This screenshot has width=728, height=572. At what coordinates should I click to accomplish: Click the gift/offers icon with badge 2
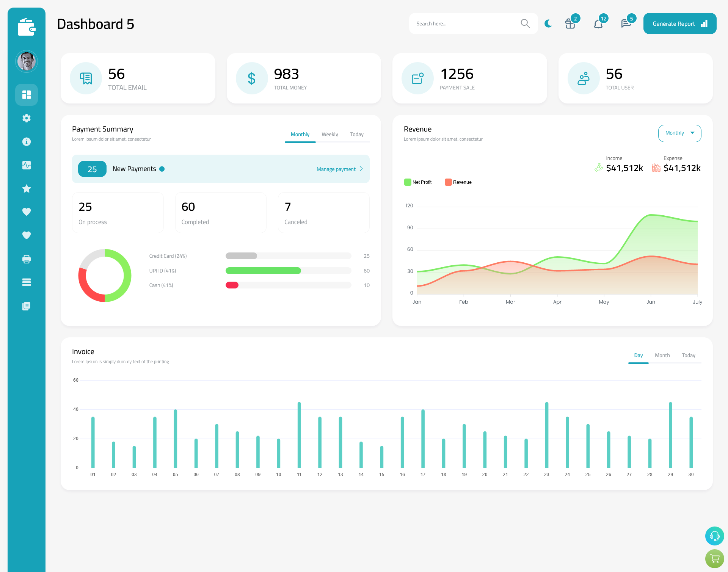pyautogui.click(x=570, y=23)
